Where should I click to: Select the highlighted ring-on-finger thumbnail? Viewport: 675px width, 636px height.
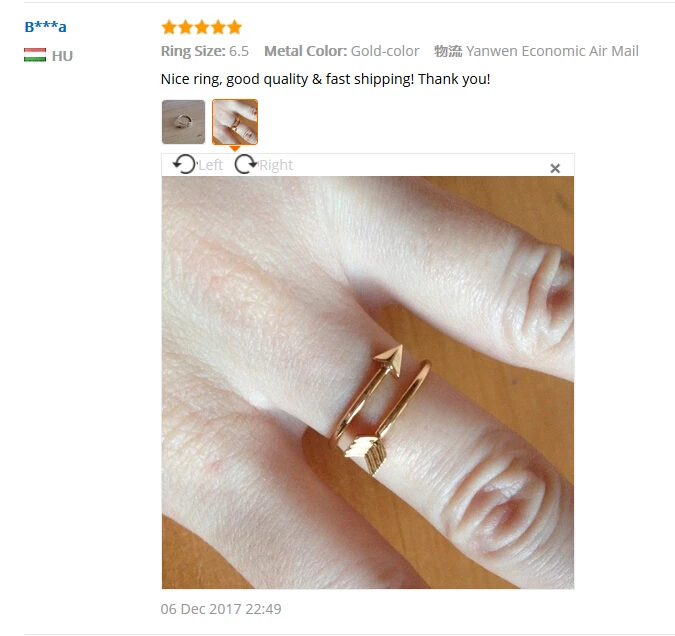pos(235,122)
